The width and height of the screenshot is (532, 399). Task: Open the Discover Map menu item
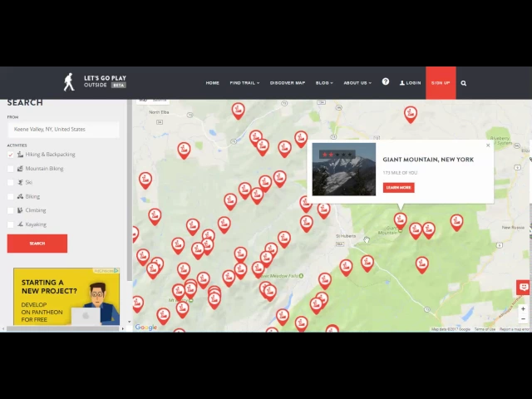coord(288,83)
